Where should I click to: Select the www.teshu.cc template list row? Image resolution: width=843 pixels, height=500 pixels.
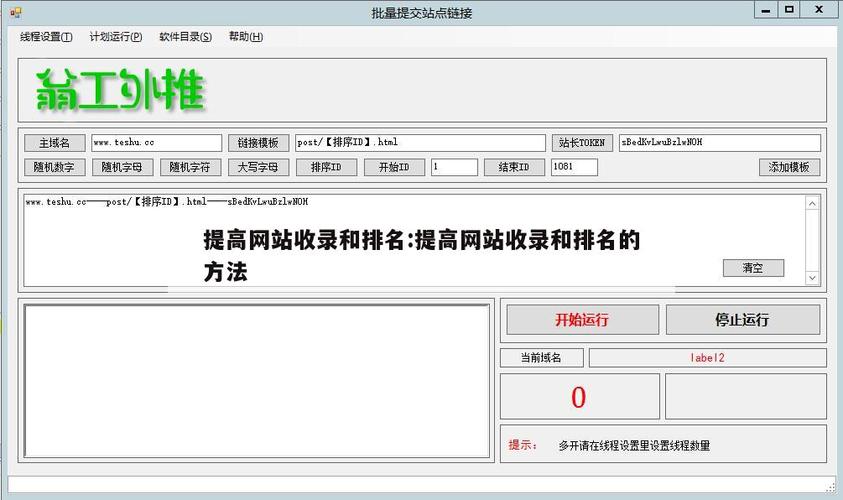click(x=167, y=202)
